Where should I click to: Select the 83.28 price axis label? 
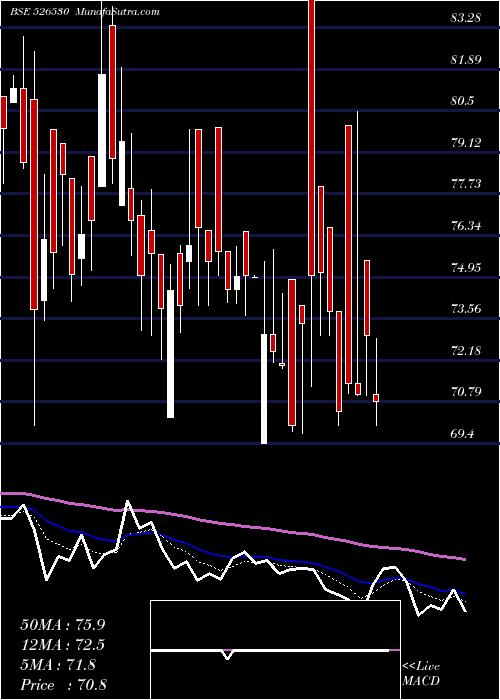click(x=466, y=18)
